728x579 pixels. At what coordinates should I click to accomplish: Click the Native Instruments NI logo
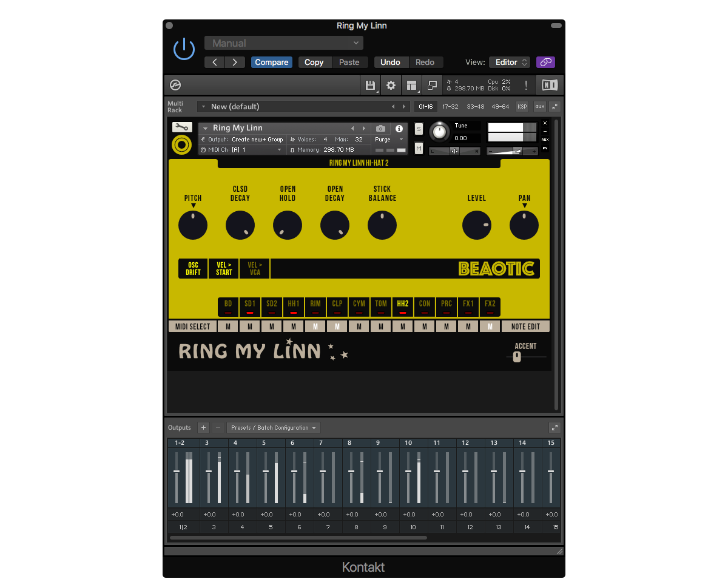pyautogui.click(x=550, y=85)
